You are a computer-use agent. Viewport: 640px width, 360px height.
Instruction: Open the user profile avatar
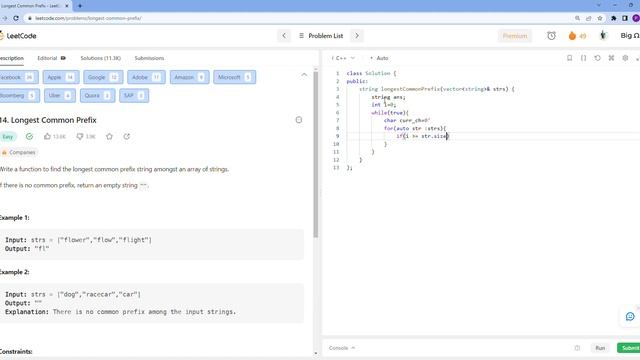[603, 36]
